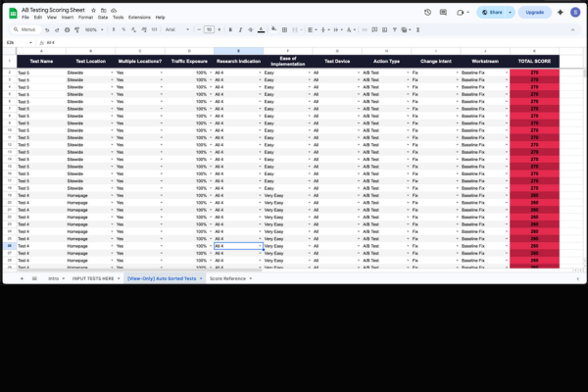The height and width of the screenshot is (392, 588).
Task: Open the Extensions menu
Action: click(139, 18)
